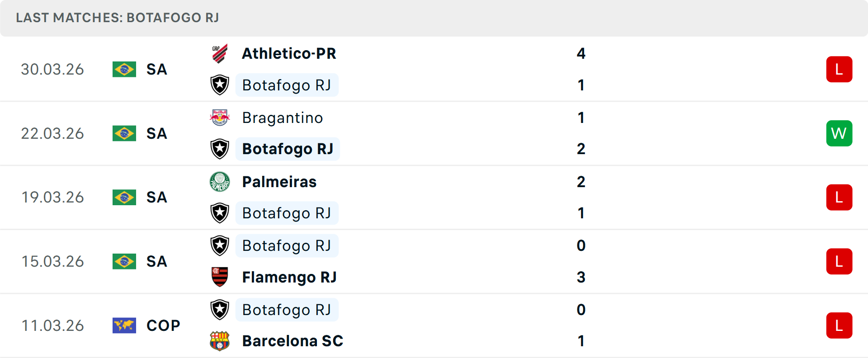
Task: Click Botafogo crest in 30.03.26 match
Action: [220, 85]
